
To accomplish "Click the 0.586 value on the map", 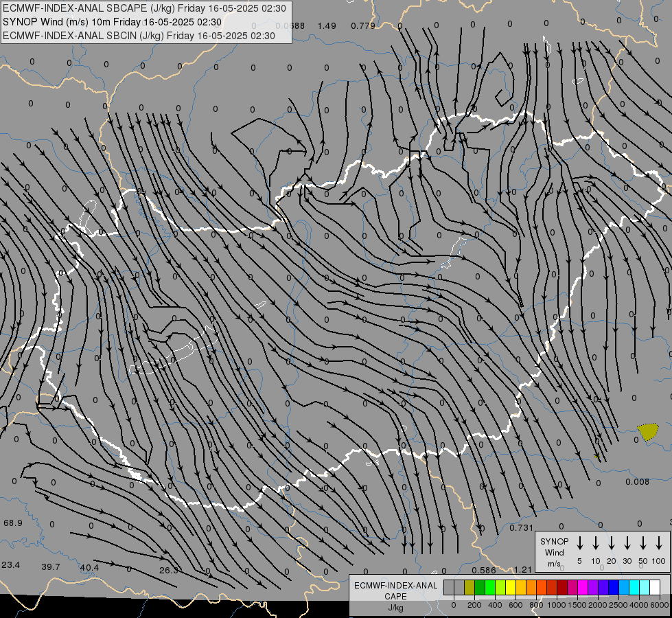I will click(484, 571).
